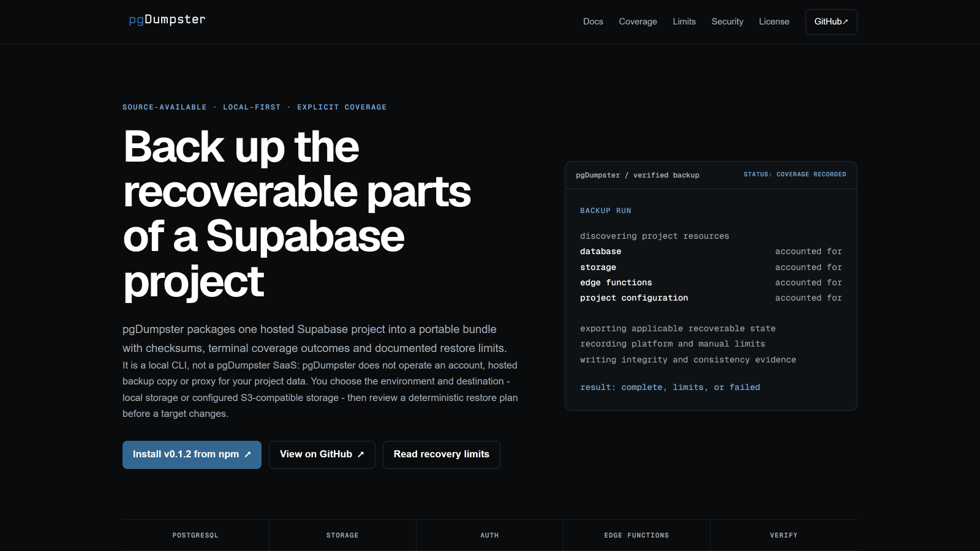Switch to the Auth tab
The width and height of the screenshot is (980, 551).
(489, 535)
